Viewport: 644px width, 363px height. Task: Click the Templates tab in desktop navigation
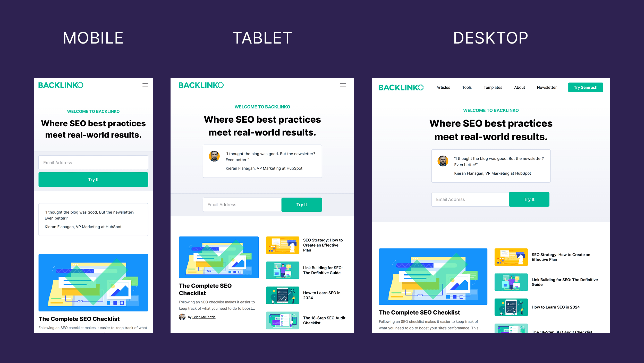point(493,87)
